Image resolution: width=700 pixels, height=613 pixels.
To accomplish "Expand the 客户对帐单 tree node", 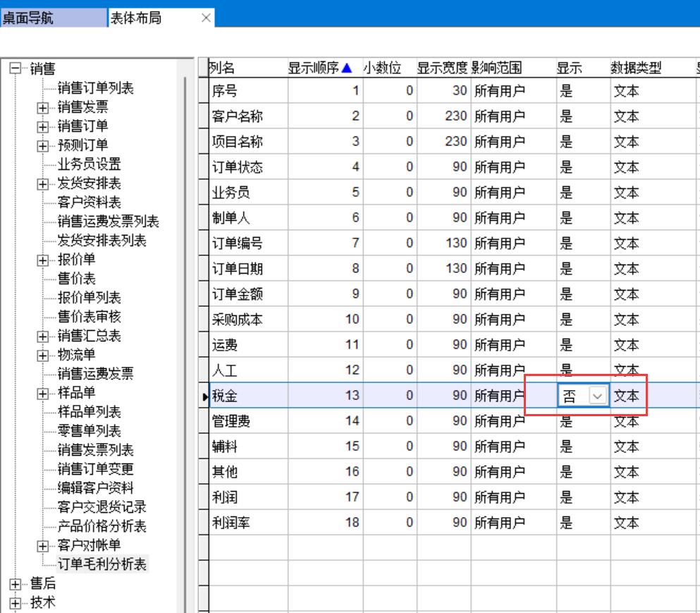I will (x=43, y=546).
